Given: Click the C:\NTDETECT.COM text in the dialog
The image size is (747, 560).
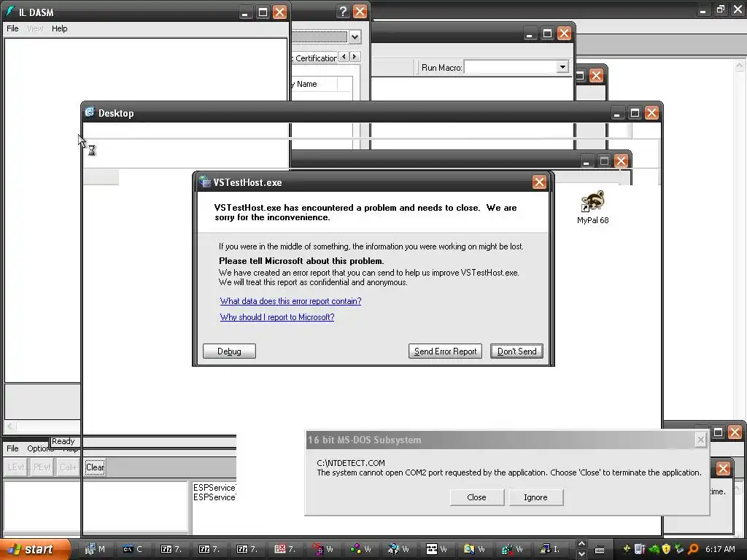Looking at the screenshot, I should click(x=351, y=463).
